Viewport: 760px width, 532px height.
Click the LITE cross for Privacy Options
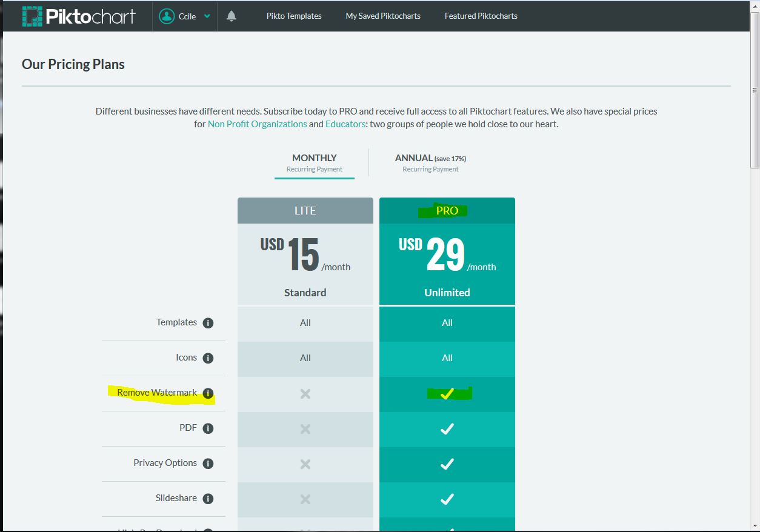[x=305, y=464]
